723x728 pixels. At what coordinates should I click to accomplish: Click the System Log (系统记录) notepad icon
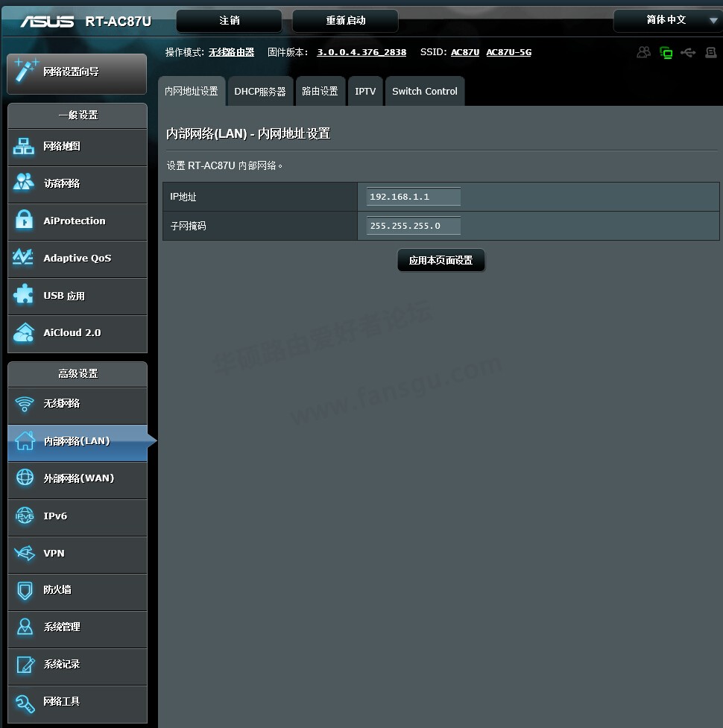click(x=25, y=665)
